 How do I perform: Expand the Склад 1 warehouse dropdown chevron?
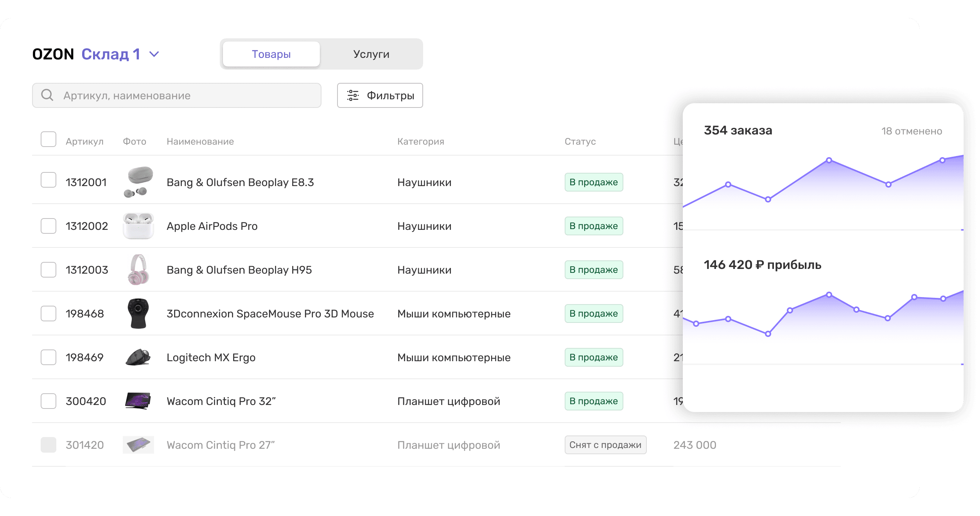[154, 54]
